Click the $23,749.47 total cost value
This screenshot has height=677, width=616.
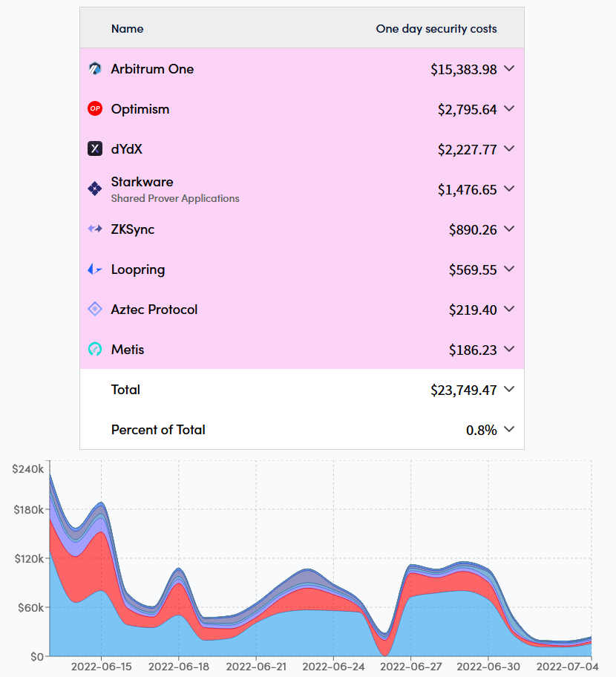[x=464, y=390]
